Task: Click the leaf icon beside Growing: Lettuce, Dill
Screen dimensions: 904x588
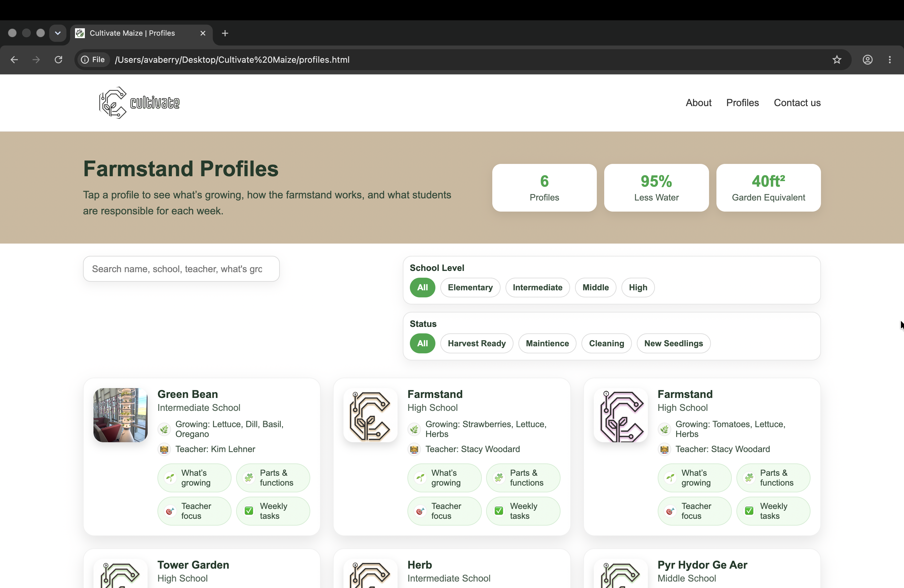Action: click(x=164, y=429)
